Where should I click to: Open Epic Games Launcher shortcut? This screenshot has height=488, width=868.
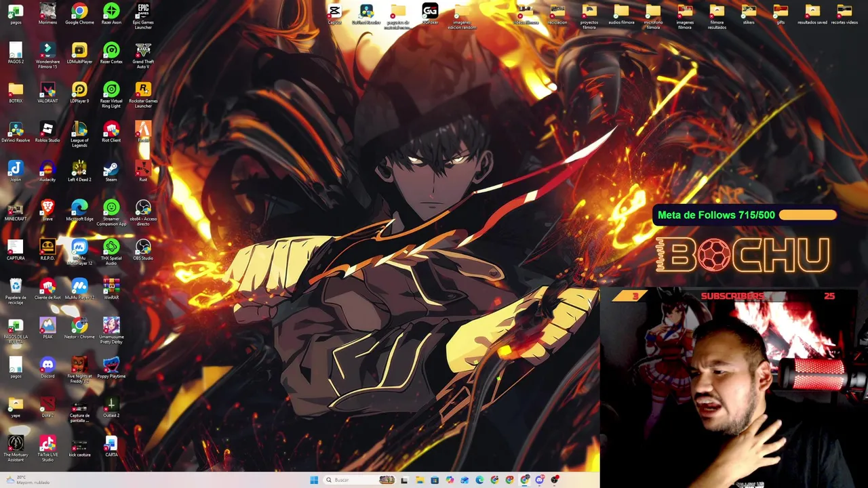(143, 16)
